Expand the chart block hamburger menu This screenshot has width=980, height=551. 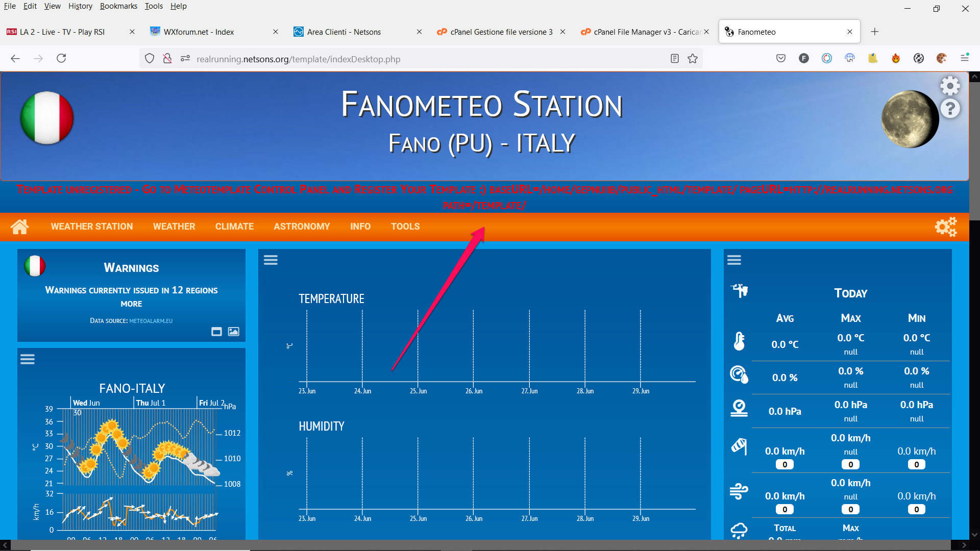pyautogui.click(x=271, y=260)
